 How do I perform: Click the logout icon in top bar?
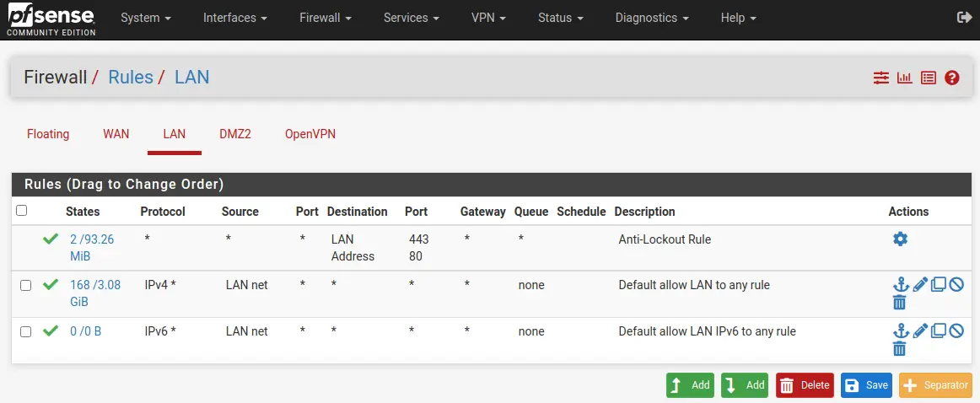(x=964, y=18)
